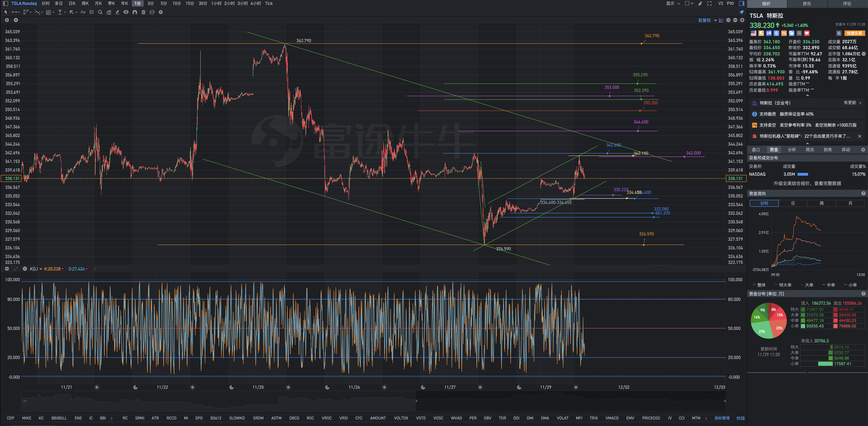Set a price alert bell
Image resolution: width=868 pixels, height=426 pixels.
coord(839,33)
